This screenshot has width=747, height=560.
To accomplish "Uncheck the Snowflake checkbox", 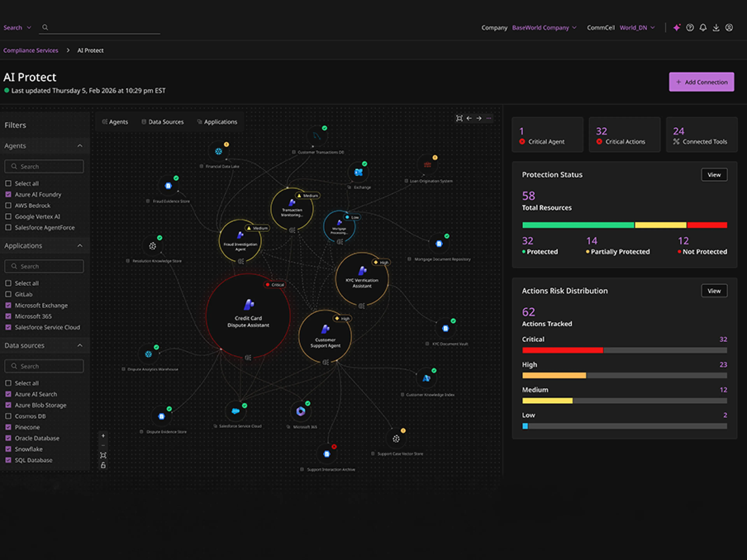I will 8,449.
